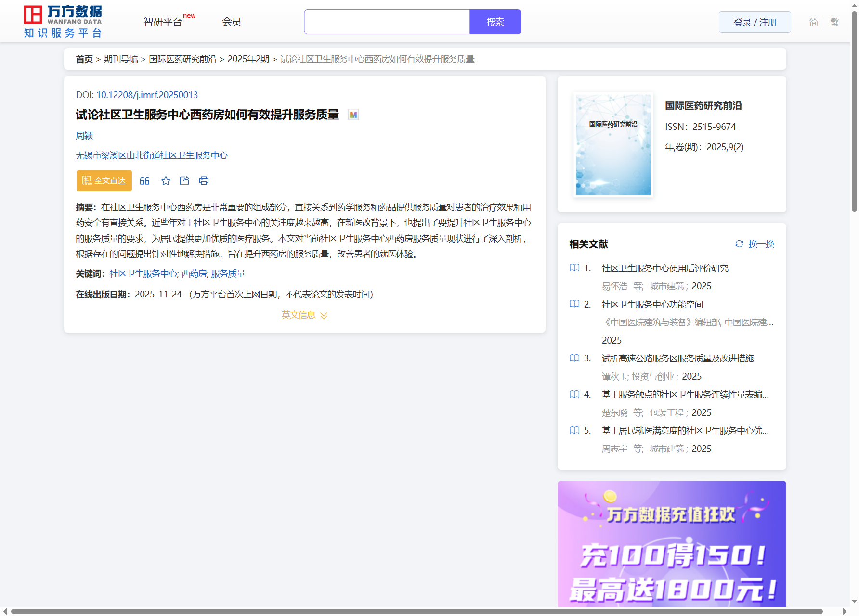Expand the 英文信息 section
859x616 pixels.
click(304, 315)
